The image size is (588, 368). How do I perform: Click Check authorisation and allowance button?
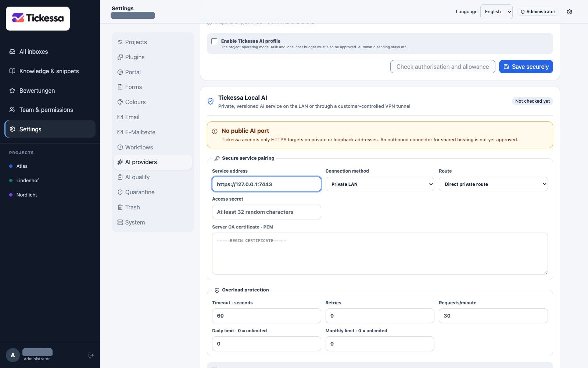click(442, 67)
